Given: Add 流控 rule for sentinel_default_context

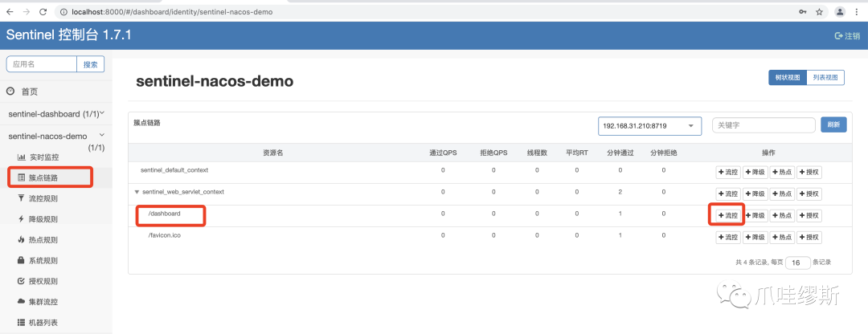Looking at the screenshot, I should coord(728,173).
